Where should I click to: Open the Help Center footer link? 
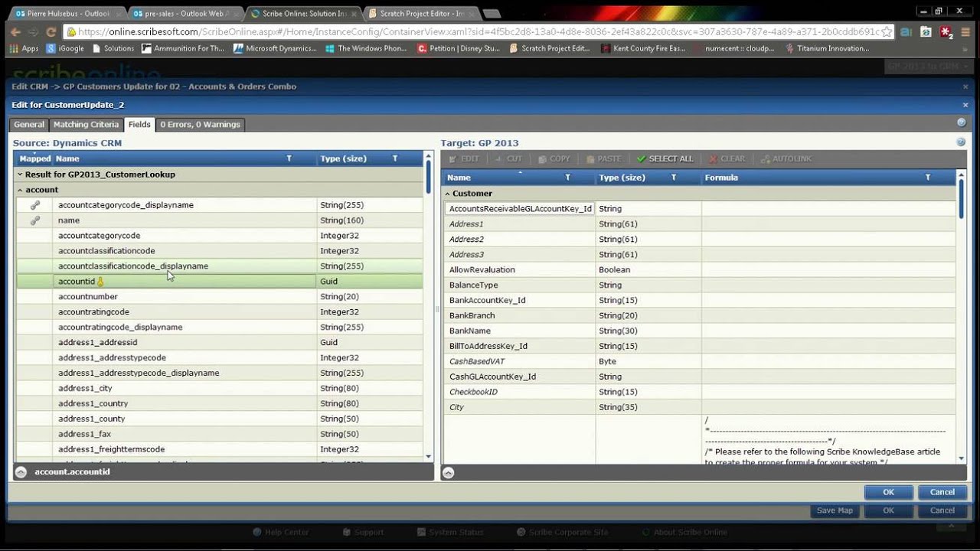[281, 532]
